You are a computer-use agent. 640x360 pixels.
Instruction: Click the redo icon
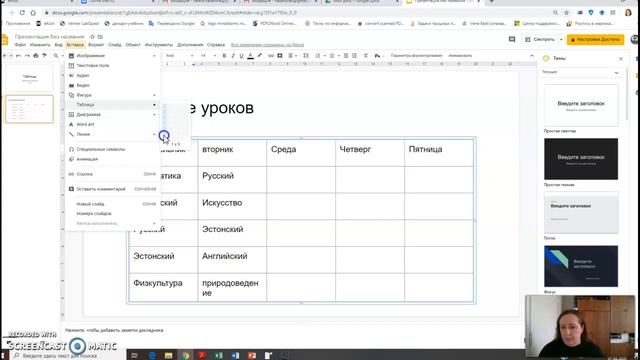point(27,56)
